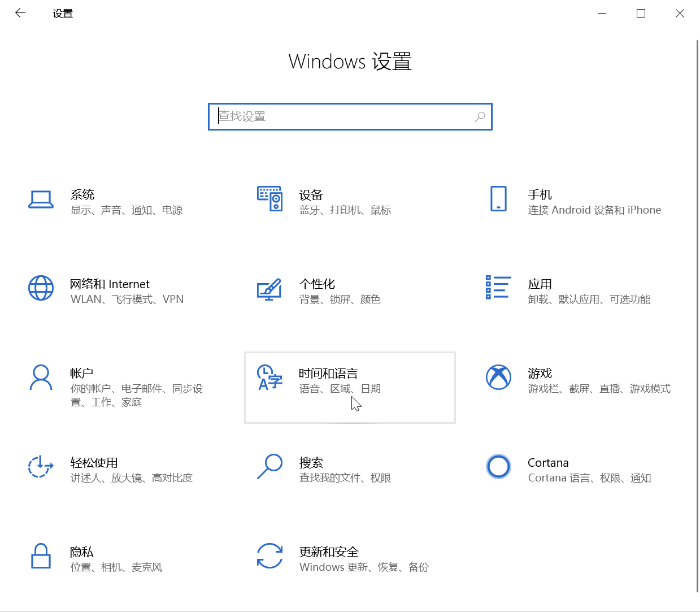Click the description 蓝牙、打印机、鼠标
The height and width of the screenshot is (612, 700).
[345, 210]
